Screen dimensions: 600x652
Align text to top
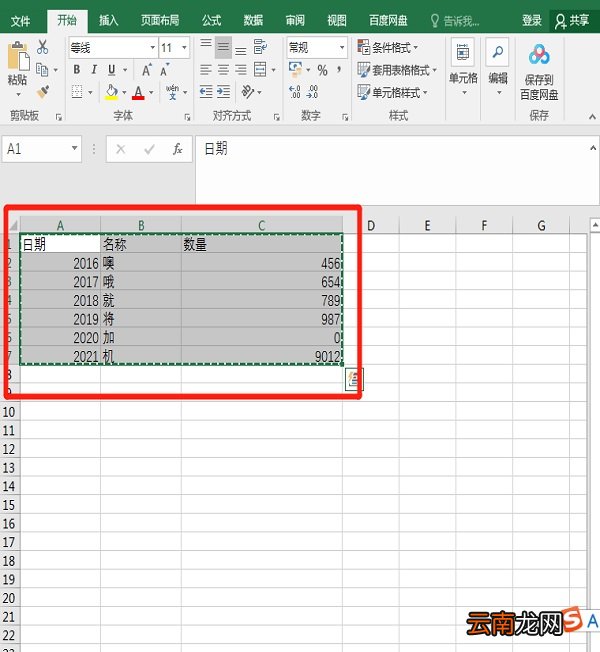[x=206, y=43]
